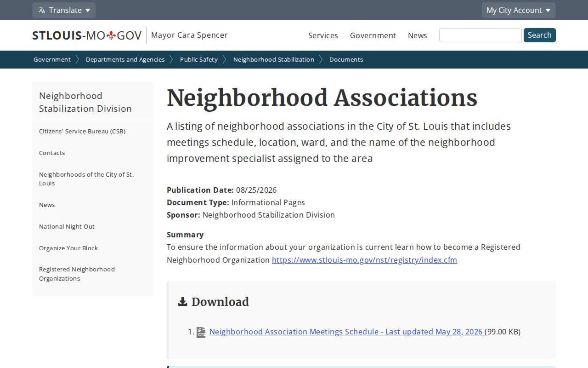Open Contacts in the sidebar

point(52,153)
